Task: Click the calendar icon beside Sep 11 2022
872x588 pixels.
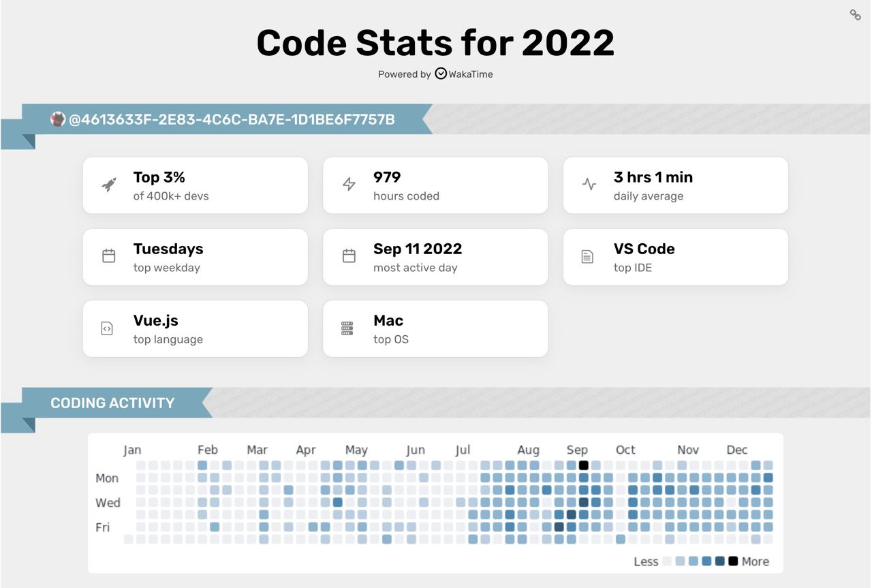Action: coord(349,256)
